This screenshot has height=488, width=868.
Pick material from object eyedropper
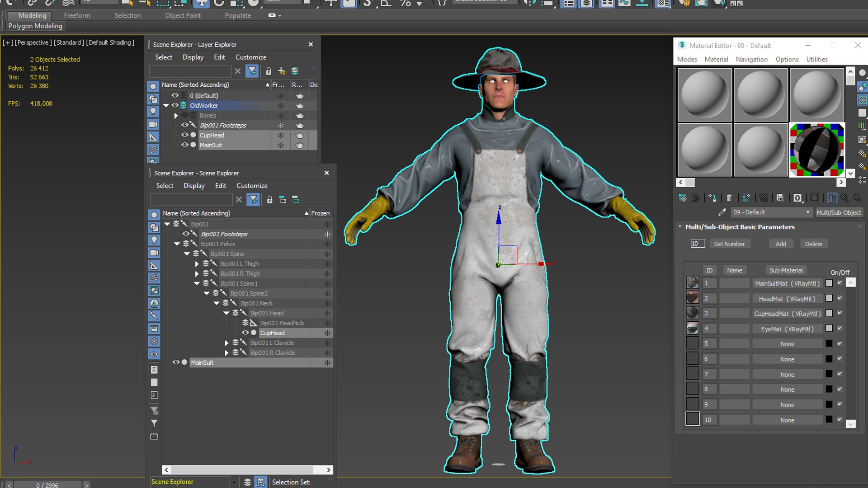point(722,212)
